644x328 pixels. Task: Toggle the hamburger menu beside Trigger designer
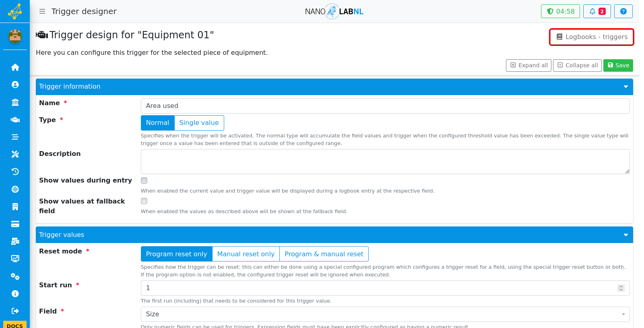[x=42, y=11]
